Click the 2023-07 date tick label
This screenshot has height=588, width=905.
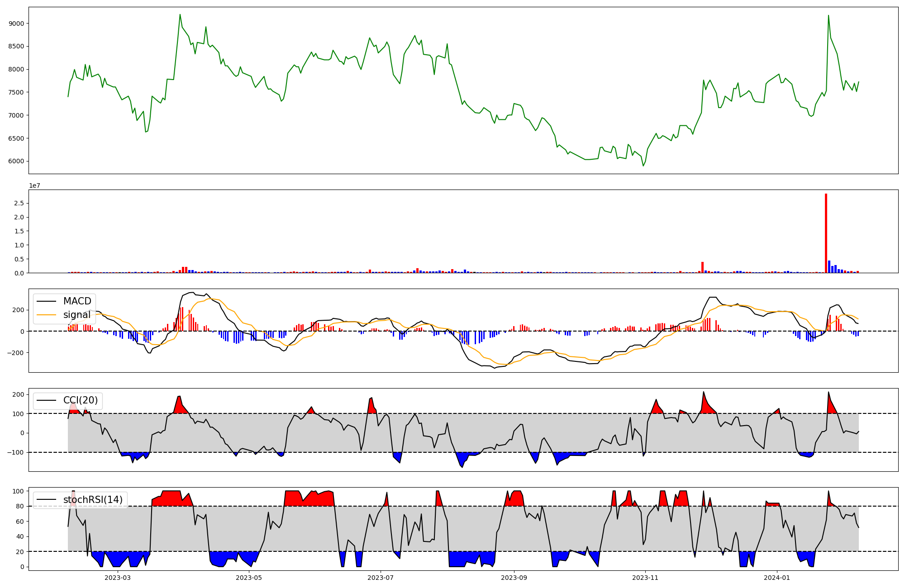(x=381, y=578)
